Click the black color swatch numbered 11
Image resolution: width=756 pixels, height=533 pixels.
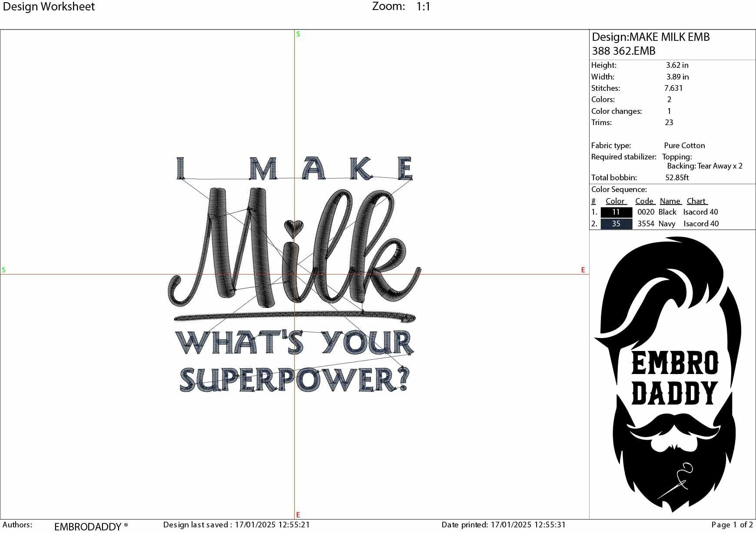tap(616, 212)
